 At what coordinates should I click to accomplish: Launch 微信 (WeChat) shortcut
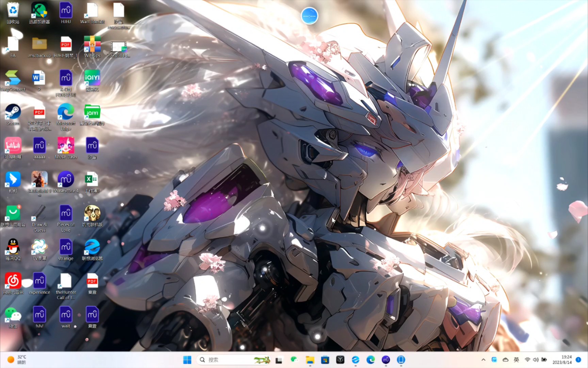click(x=13, y=317)
